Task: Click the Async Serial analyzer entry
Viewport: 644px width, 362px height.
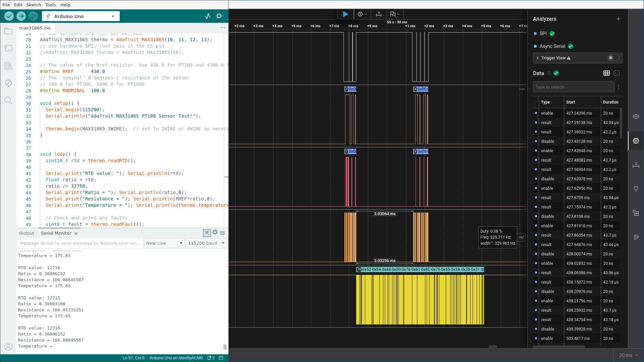Action: (x=552, y=46)
